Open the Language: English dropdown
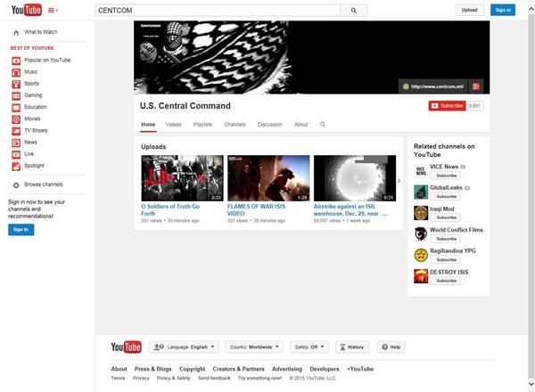The height and width of the screenshot is (392, 535). pyautogui.click(x=182, y=347)
